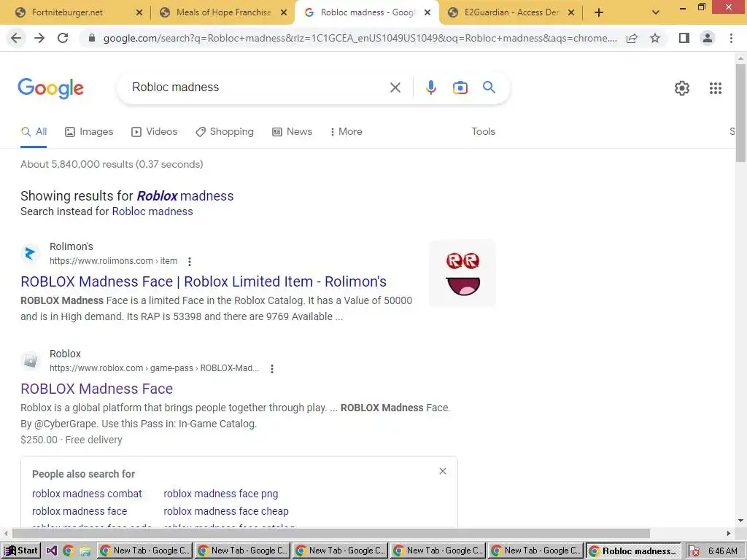Click the Rolimon's site favicon
The width and height of the screenshot is (747, 560).
point(31,253)
